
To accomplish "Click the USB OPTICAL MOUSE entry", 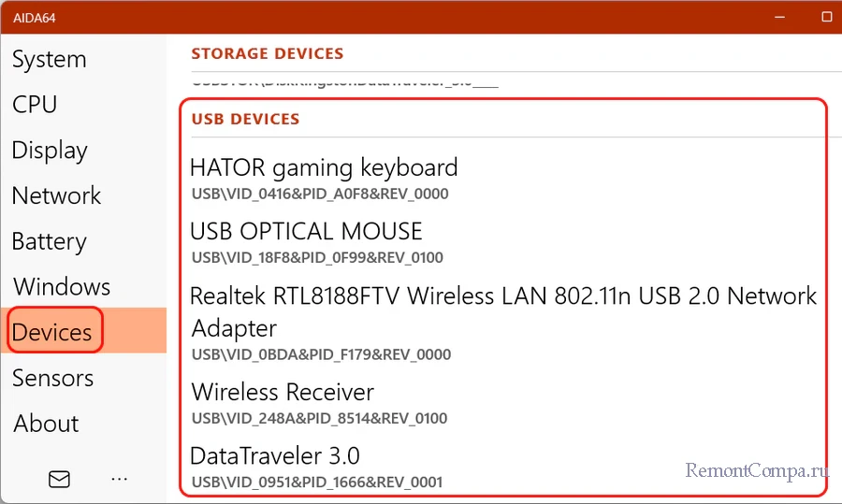I will [x=306, y=232].
